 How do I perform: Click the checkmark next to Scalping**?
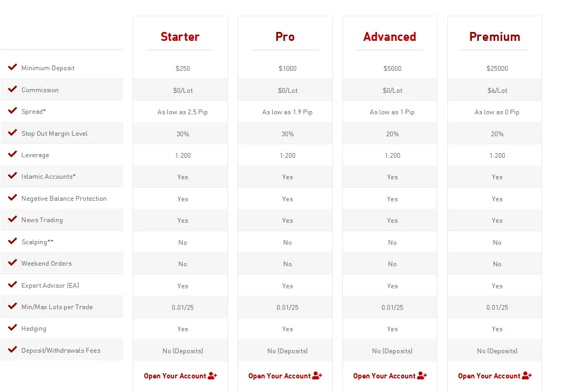13,241
